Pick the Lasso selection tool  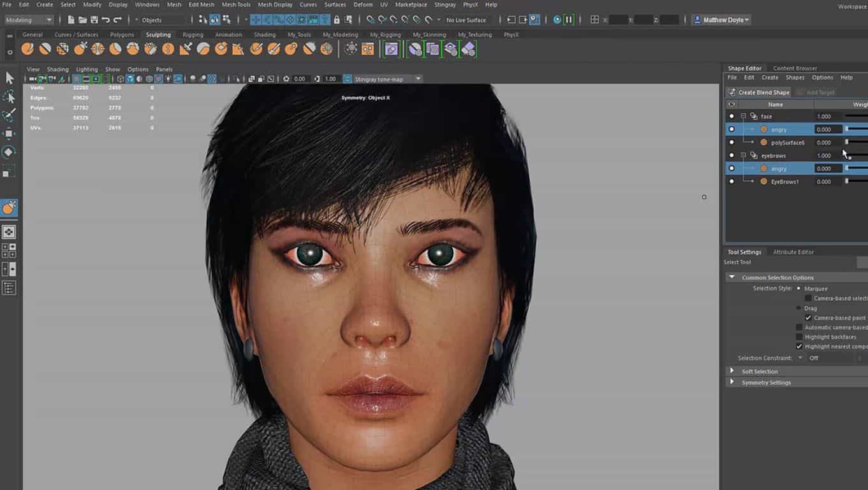[9, 97]
